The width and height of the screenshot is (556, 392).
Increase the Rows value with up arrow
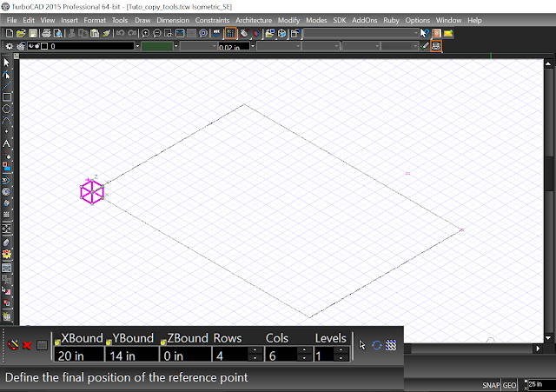255,350
